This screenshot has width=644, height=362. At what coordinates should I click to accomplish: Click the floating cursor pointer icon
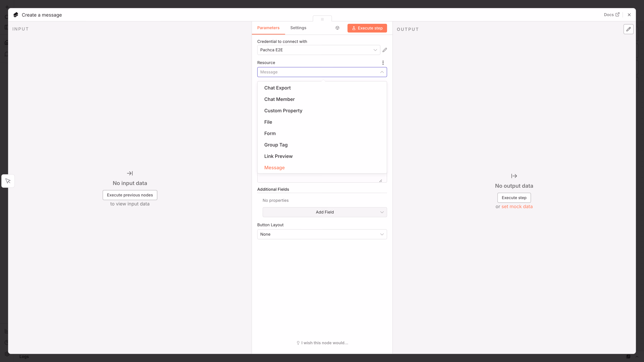[8, 181]
